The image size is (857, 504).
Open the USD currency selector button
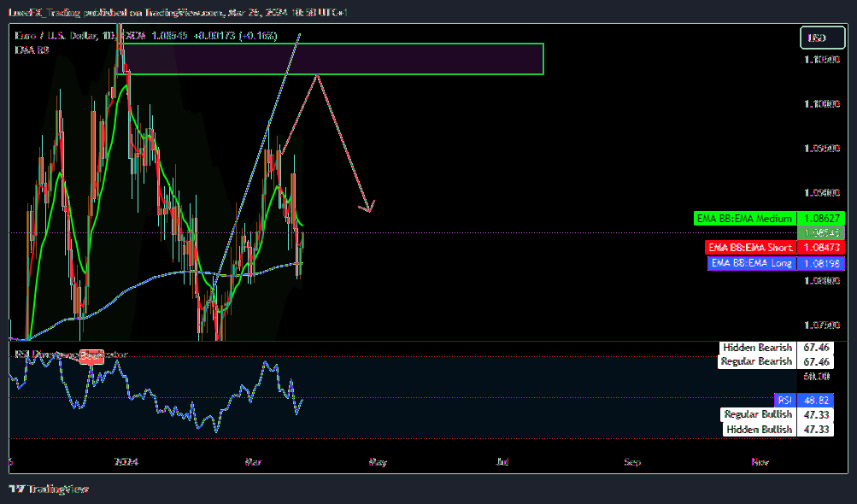tap(822, 38)
